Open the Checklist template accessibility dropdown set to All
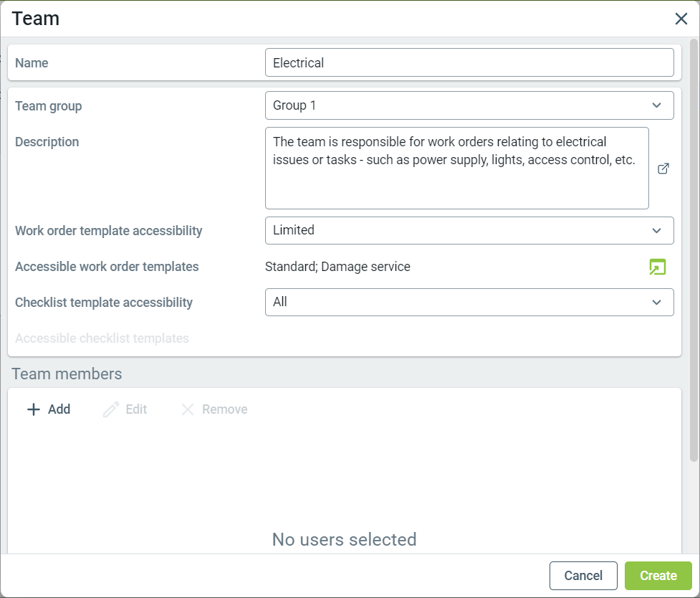 pyautogui.click(x=469, y=302)
